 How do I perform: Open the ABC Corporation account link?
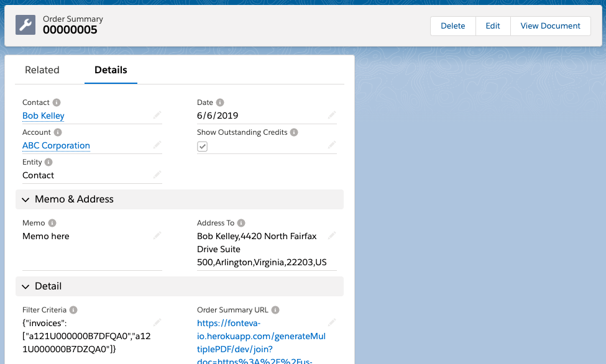point(56,145)
